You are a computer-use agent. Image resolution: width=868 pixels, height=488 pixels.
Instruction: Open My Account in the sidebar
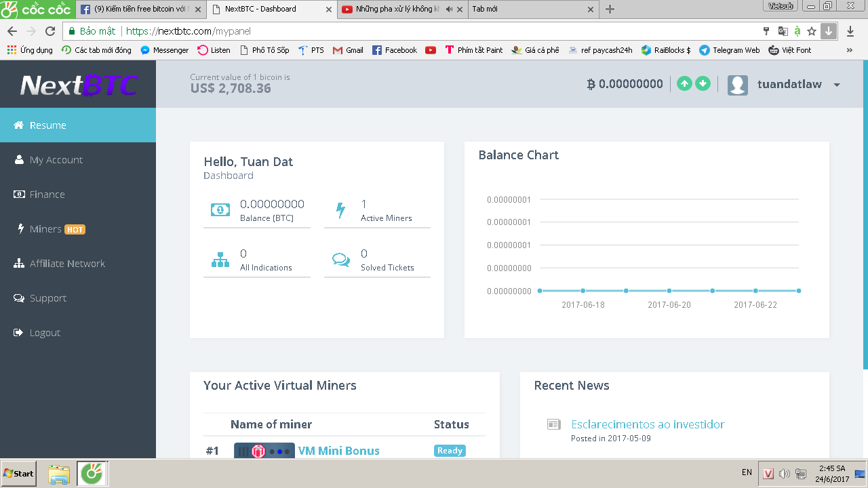(x=78, y=160)
